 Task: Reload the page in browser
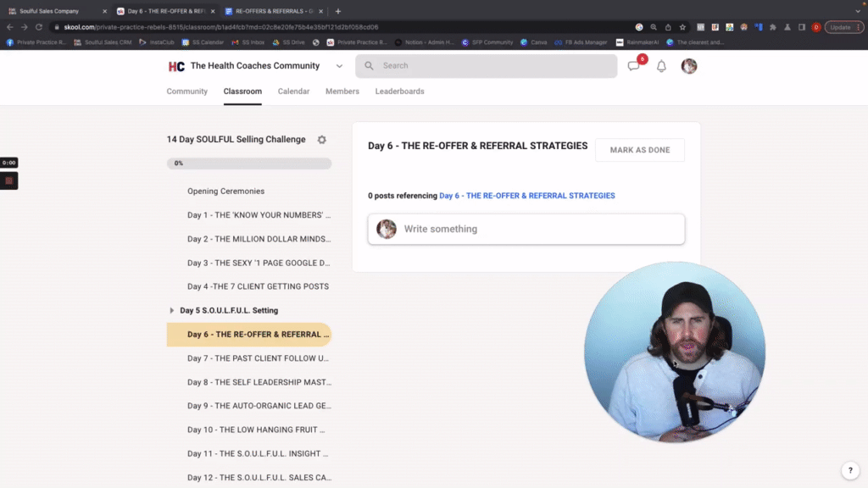[39, 27]
